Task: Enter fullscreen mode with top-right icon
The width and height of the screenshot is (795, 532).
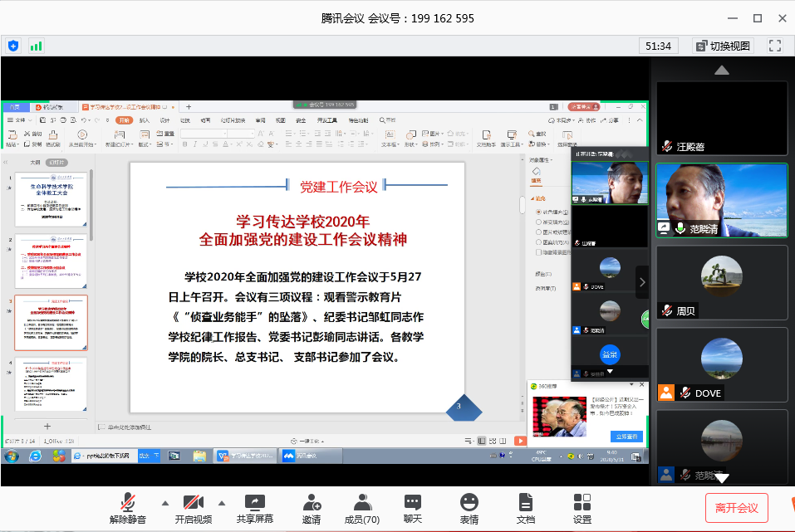Action: point(775,46)
